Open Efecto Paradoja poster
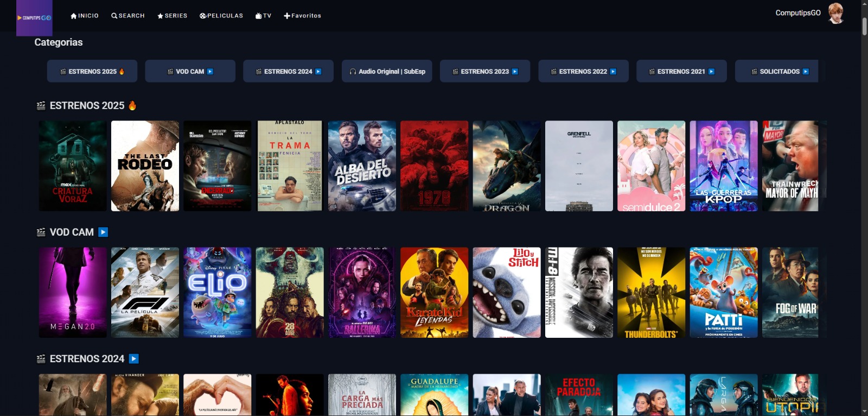The image size is (868, 416). 579,395
